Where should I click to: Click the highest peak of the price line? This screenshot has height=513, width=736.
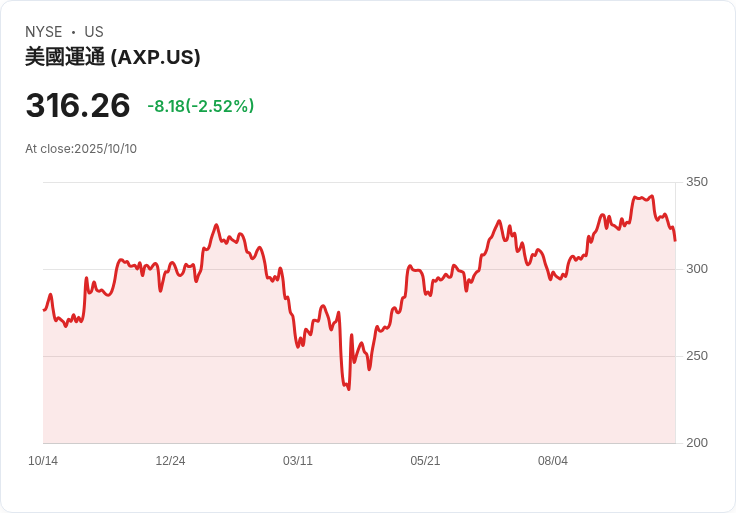coord(652,196)
